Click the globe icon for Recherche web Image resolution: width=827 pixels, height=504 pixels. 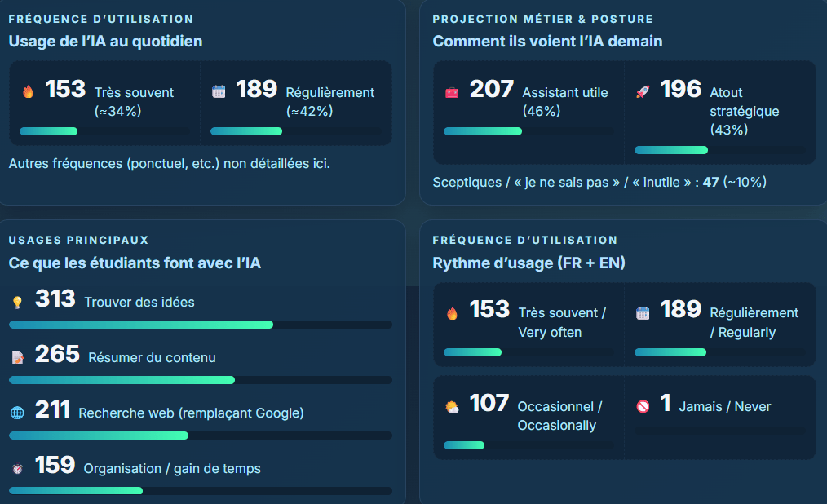(x=17, y=413)
